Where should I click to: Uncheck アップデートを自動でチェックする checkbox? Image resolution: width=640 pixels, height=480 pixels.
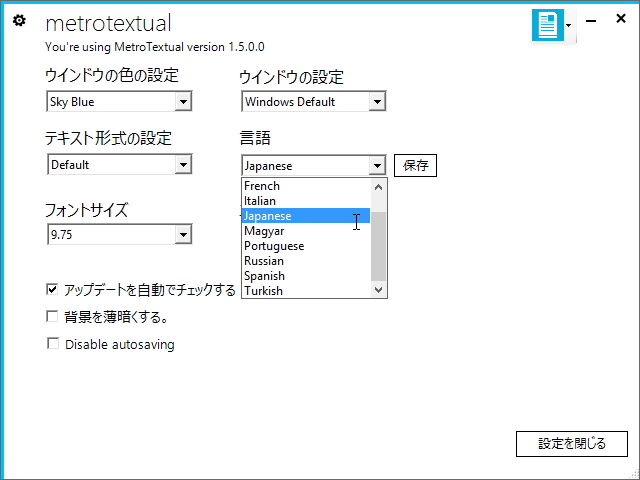click(x=52, y=289)
